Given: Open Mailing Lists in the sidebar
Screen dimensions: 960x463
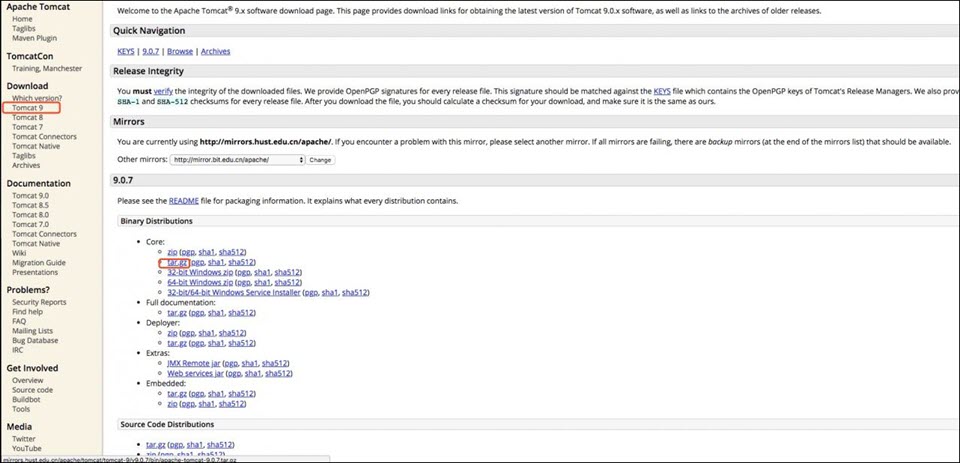Looking at the screenshot, I should click(33, 331).
